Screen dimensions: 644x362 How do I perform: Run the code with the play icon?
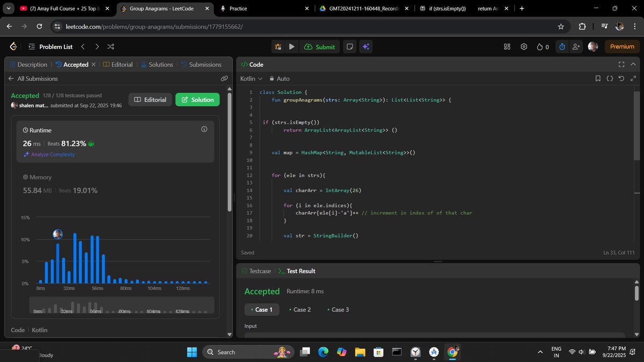pyautogui.click(x=291, y=47)
